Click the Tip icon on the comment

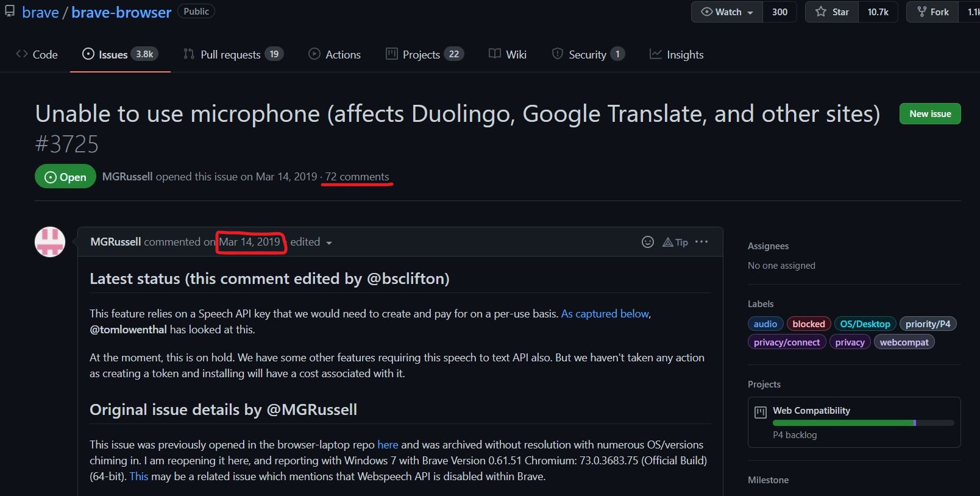(675, 242)
